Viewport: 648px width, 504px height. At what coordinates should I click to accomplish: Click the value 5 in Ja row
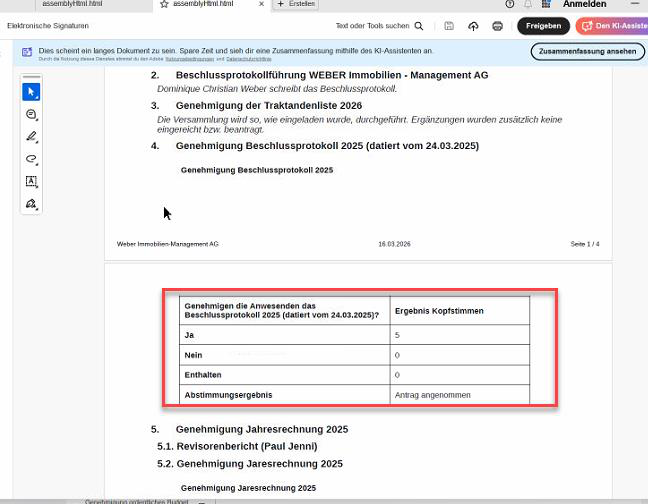(397, 335)
